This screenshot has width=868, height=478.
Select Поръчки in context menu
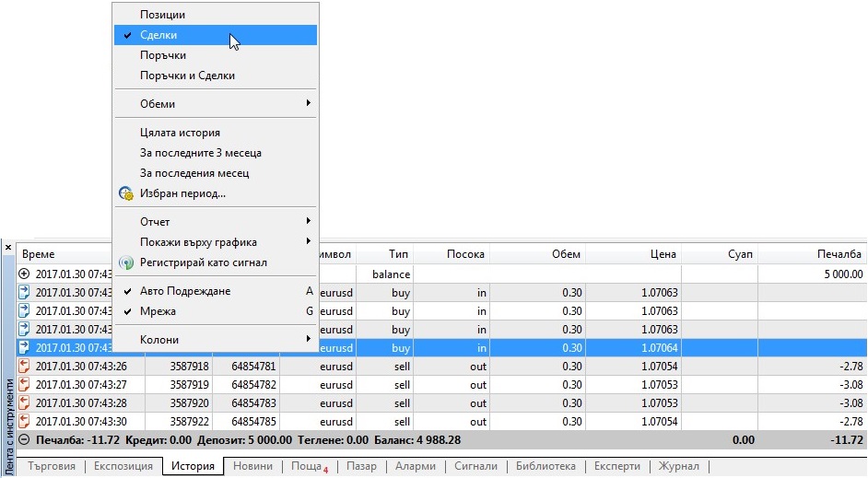tap(216, 55)
